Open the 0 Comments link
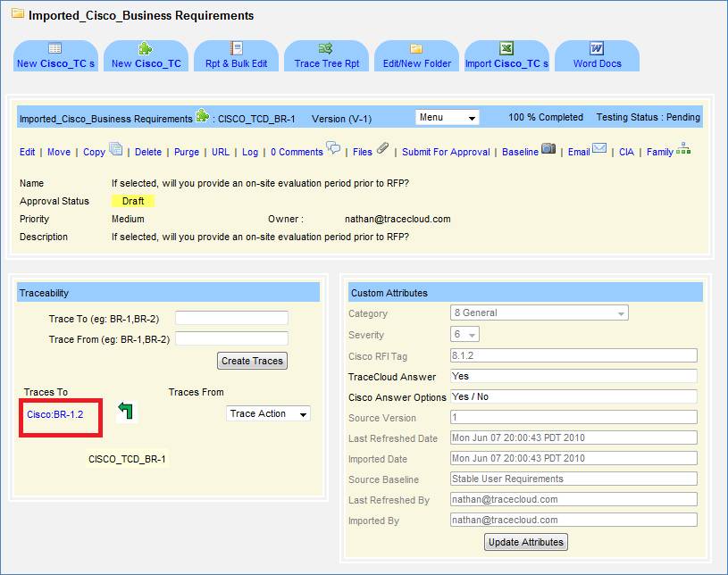Image resolution: width=728 pixels, height=575 pixels. tap(297, 152)
